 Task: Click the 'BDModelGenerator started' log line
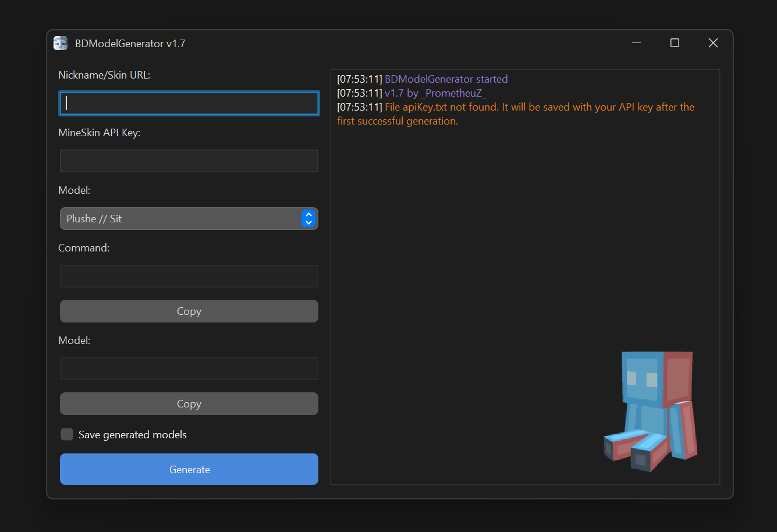[x=423, y=79]
